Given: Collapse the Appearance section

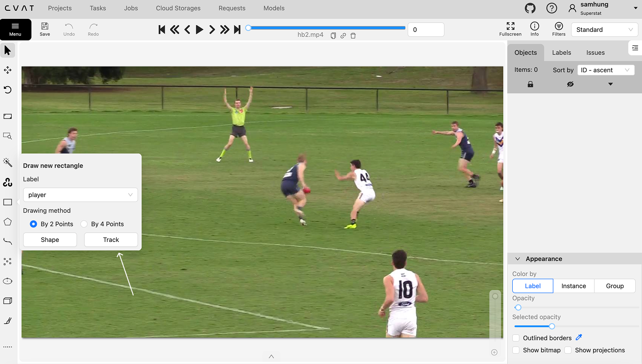Looking at the screenshot, I should click(517, 259).
